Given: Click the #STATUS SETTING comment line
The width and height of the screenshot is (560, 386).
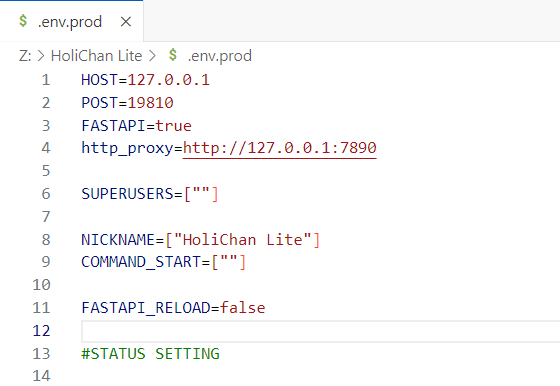Looking at the screenshot, I should click(150, 354).
